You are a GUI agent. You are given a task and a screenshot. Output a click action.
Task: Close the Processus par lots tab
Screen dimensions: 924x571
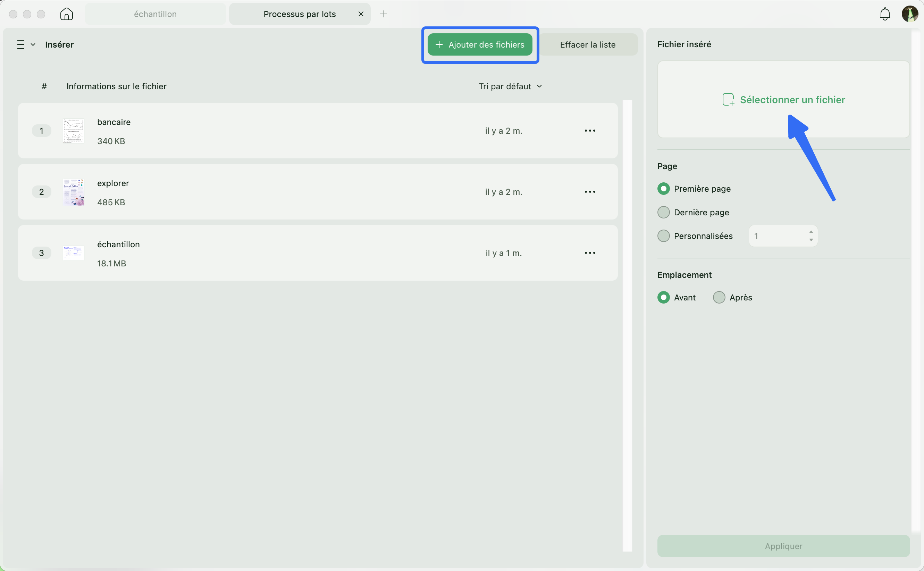coord(361,14)
